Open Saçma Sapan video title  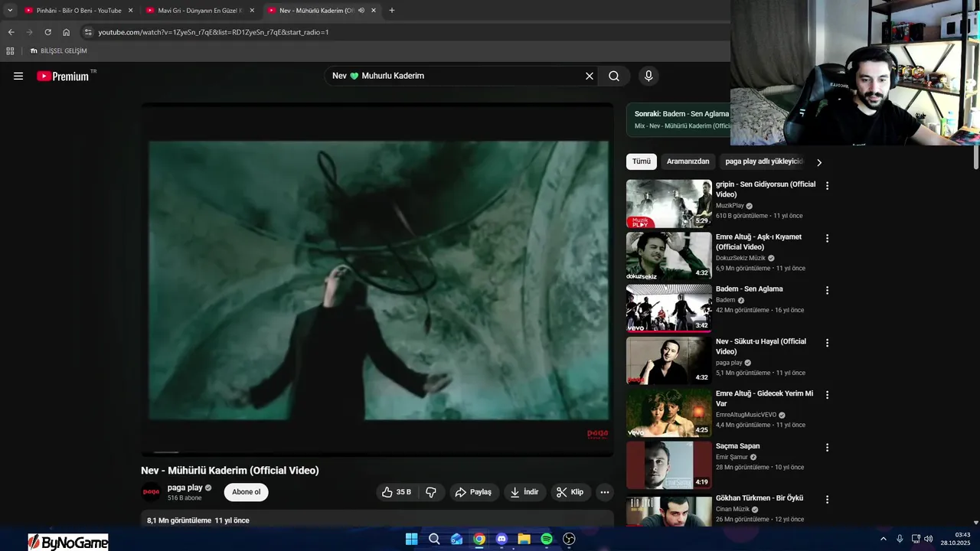tap(738, 445)
